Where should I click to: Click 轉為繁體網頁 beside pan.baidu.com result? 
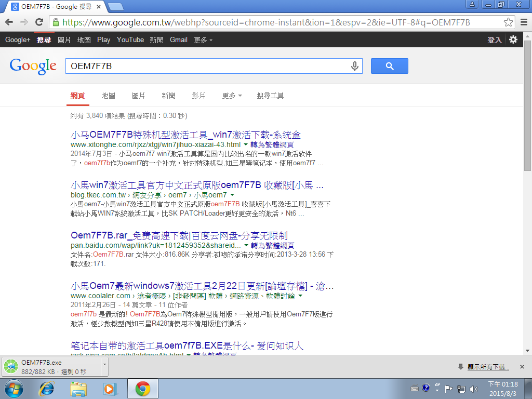(x=272, y=245)
